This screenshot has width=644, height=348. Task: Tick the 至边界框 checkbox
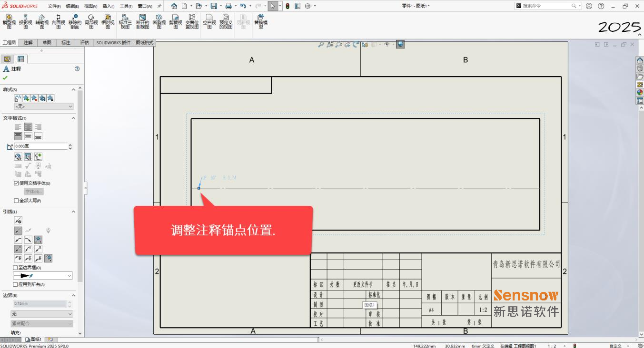pyautogui.click(x=16, y=268)
